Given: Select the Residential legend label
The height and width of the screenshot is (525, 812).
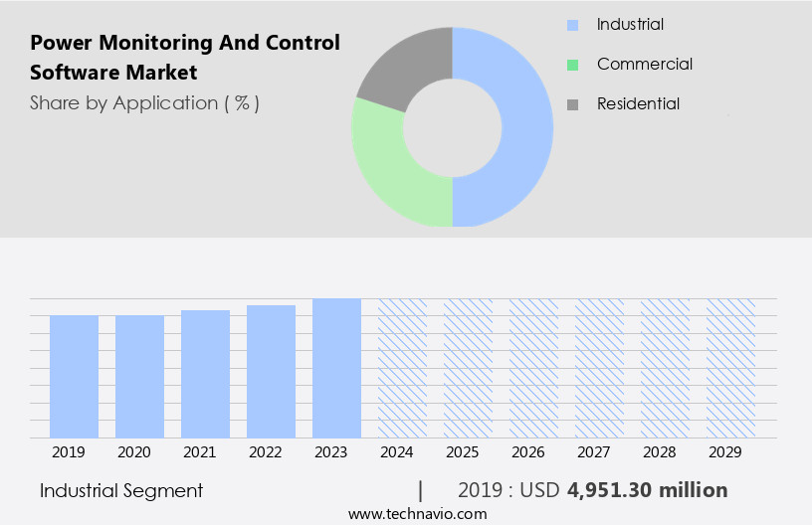Looking at the screenshot, I should [x=638, y=103].
